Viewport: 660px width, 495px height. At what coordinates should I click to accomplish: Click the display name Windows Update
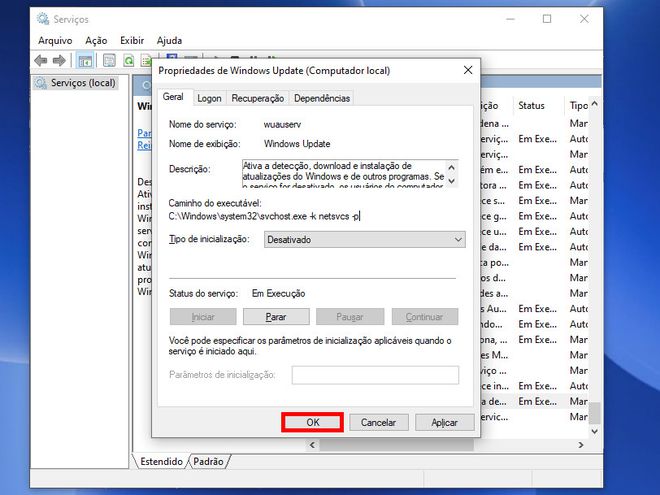pos(297,144)
